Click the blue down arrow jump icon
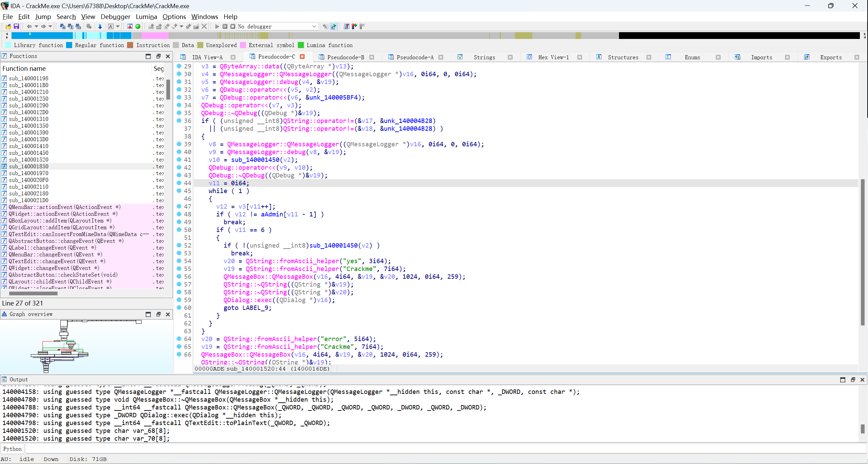This screenshot has width=868, height=464. [100, 26]
